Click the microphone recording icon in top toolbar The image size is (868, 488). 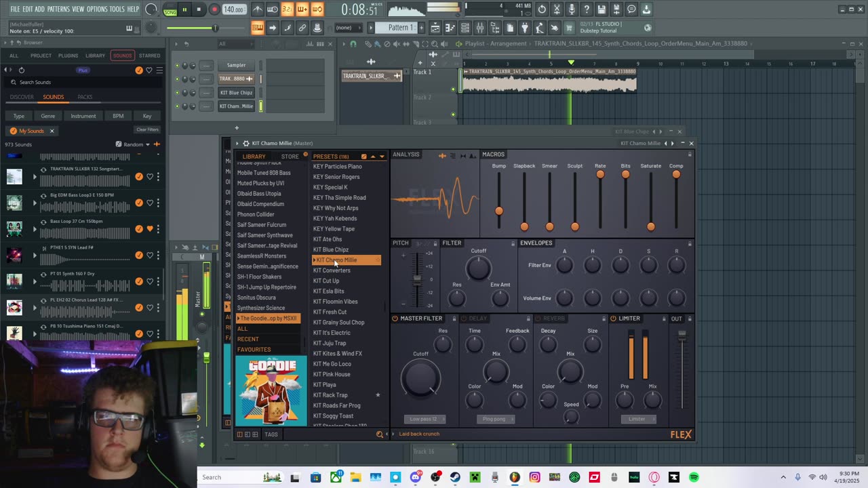pyautogui.click(x=572, y=9)
